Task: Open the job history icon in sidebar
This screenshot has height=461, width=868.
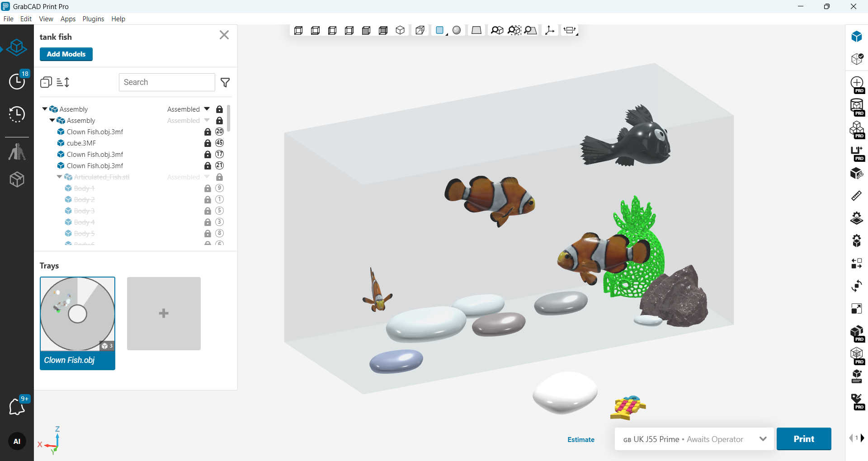Action: coord(17,114)
